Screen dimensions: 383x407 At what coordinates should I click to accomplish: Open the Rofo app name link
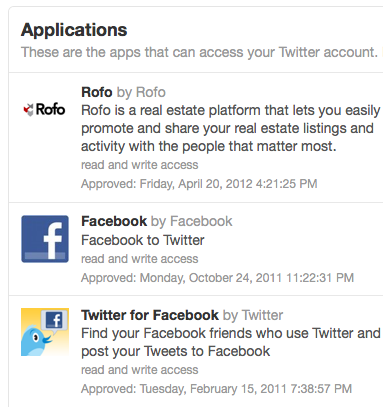(97, 92)
